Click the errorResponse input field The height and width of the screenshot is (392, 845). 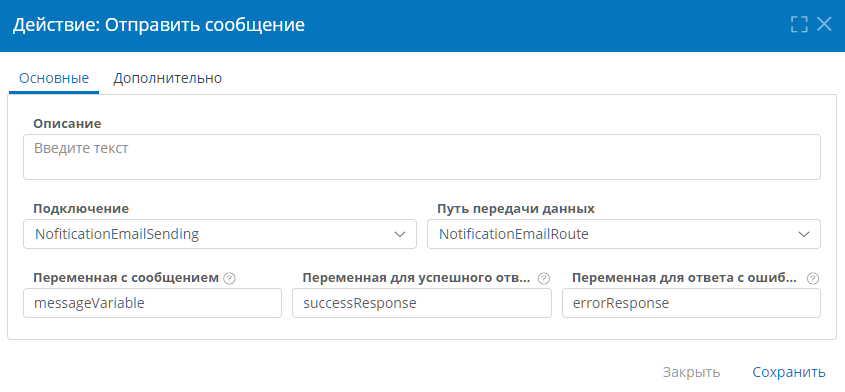click(x=691, y=303)
